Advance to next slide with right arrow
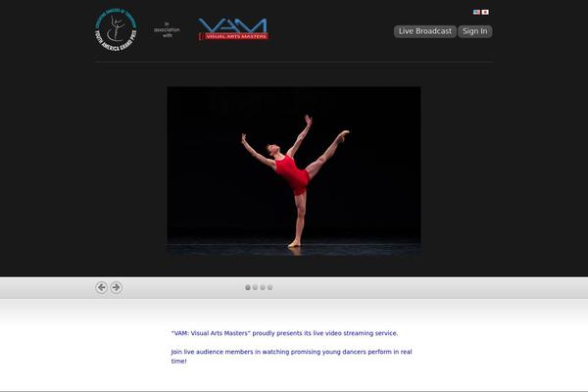Image resolution: width=588 pixels, height=392 pixels. point(117,287)
